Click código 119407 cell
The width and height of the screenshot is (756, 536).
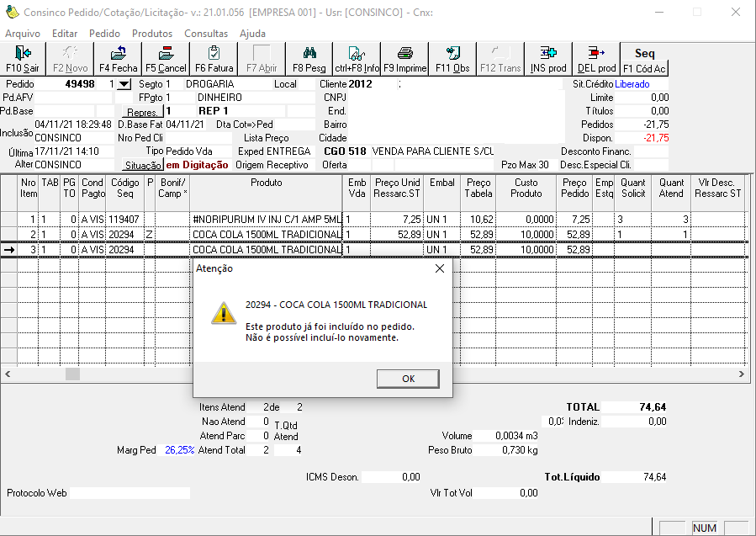coord(124,220)
